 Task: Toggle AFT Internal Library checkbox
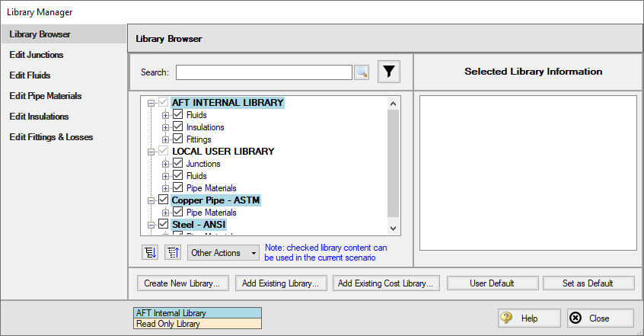click(x=164, y=102)
